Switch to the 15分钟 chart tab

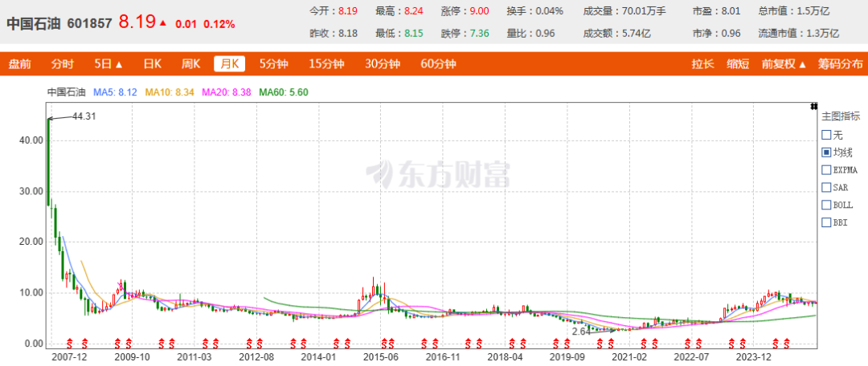coord(326,64)
